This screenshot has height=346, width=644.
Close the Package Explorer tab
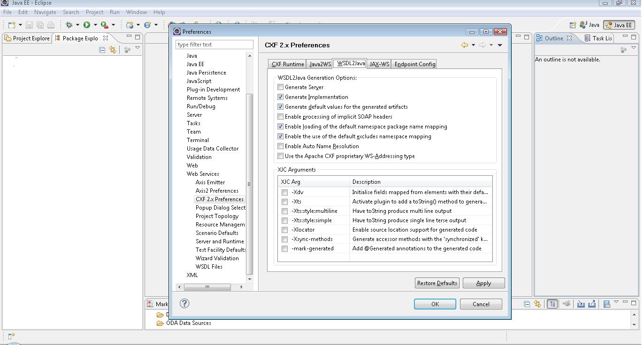click(x=106, y=38)
